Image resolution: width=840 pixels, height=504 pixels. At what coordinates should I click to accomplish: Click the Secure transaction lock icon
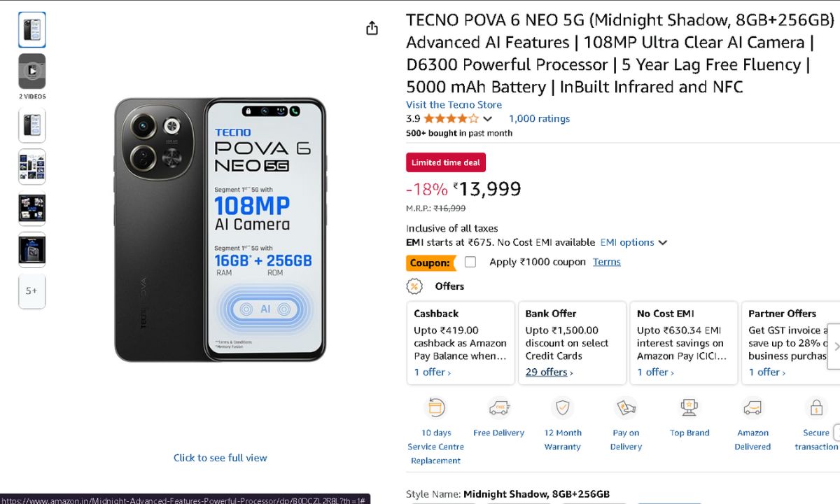click(815, 407)
